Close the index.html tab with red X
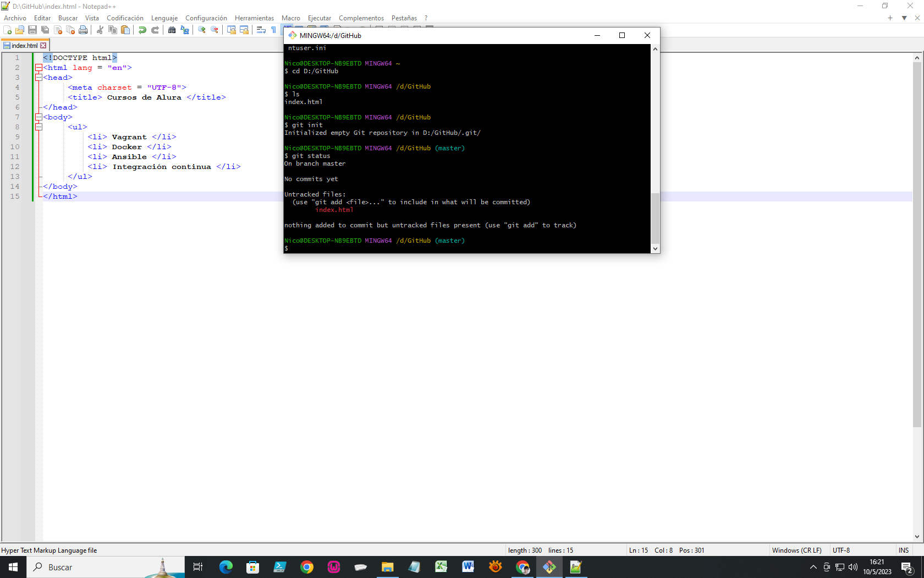The image size is (924, 578). [x=43, y=46]
